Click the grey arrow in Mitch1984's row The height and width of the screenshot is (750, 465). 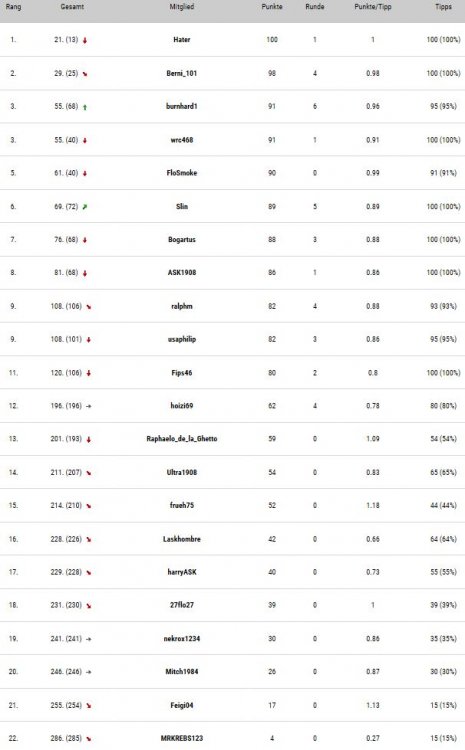click(x=89, y=672)
